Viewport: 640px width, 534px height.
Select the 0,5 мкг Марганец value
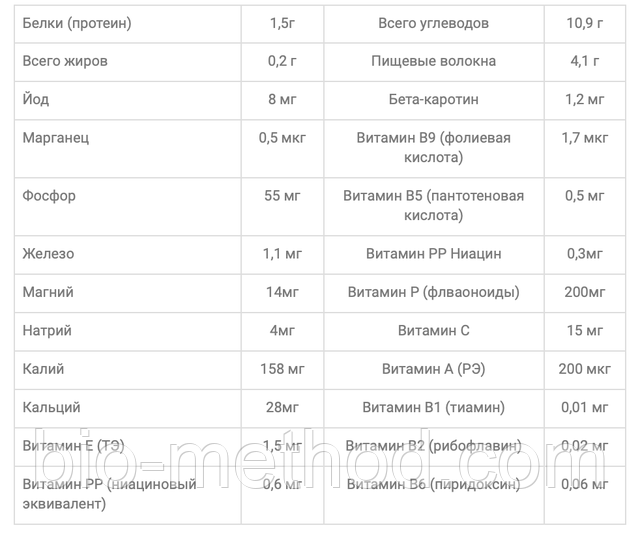(x=282, y=138)
